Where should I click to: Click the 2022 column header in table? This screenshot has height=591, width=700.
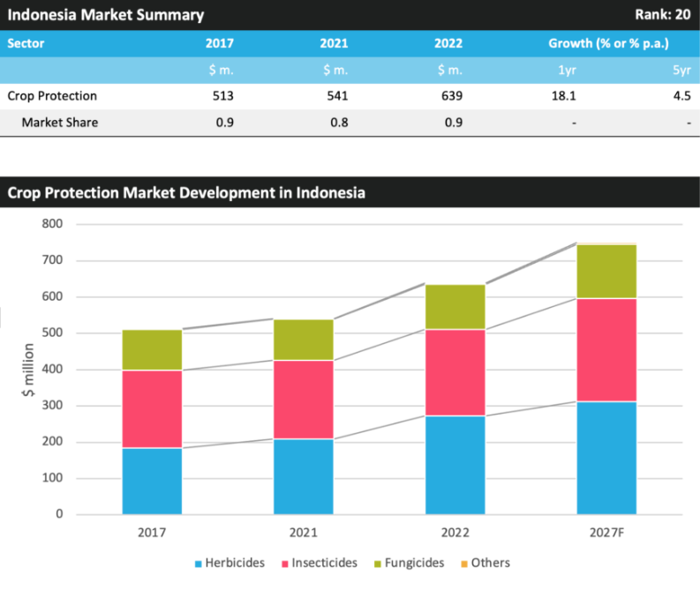pyautogui.click(x=448, y=43)
